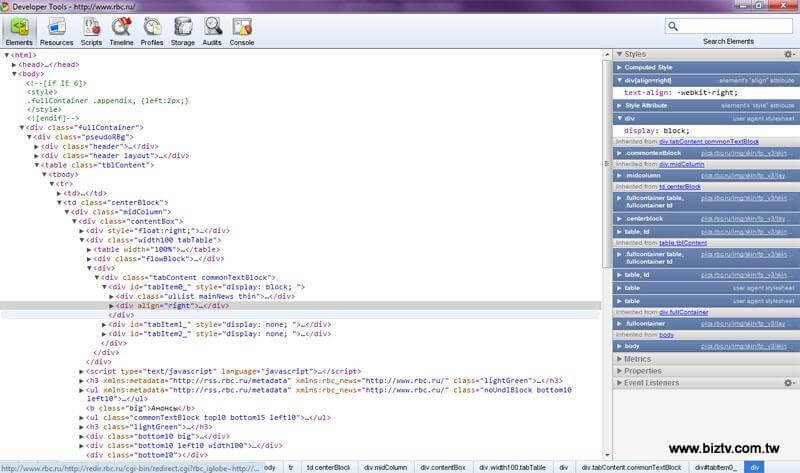Screen dimensions: 800x473
Task: Click td.centerBlock in the breadcrumb bar
Action: click(x=328, y=467)
